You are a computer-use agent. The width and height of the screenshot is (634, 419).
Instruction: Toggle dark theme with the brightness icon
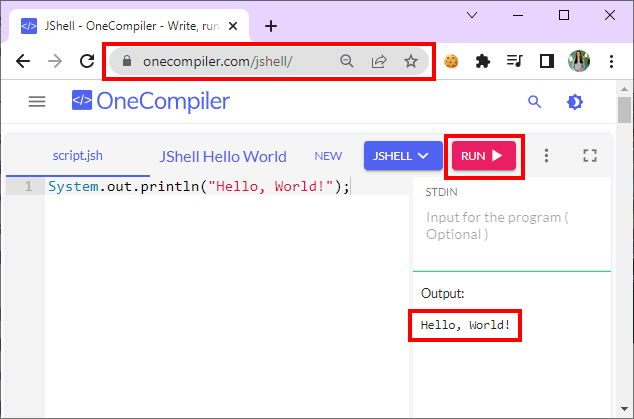tap(574, 101)
